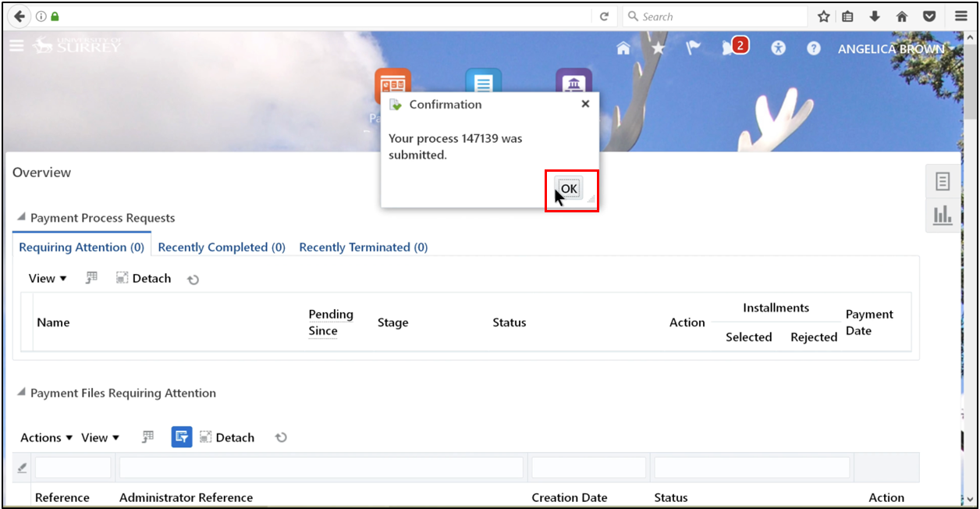This screenshot has height=509, width=980.
Task: Open the Navigator hamburger menu
Action: [16, 45]
